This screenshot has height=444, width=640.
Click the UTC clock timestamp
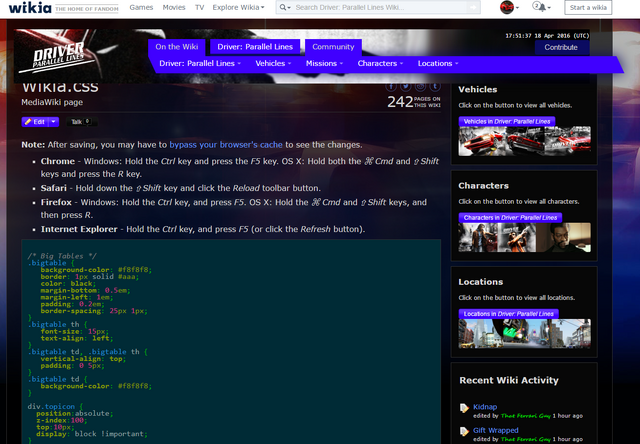click(547, 36)
